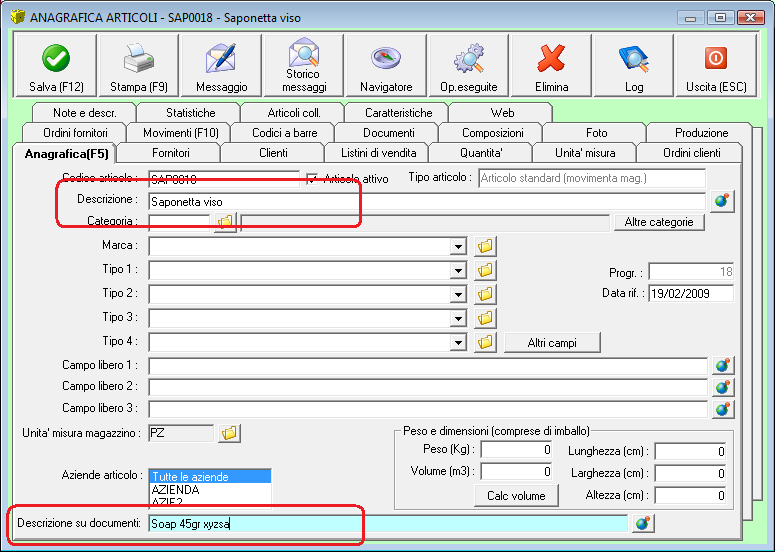
Task: Open Op.eseguite gears button
Action: [x=469, y=65]
